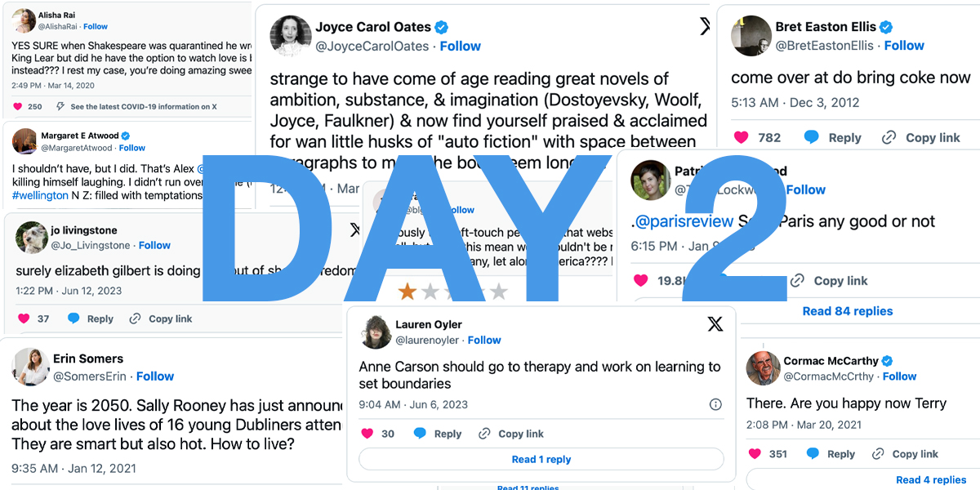This screenshot has width=980, height=490.
Task: Open Read 84 replies link
Action: (x=848, y=311)
